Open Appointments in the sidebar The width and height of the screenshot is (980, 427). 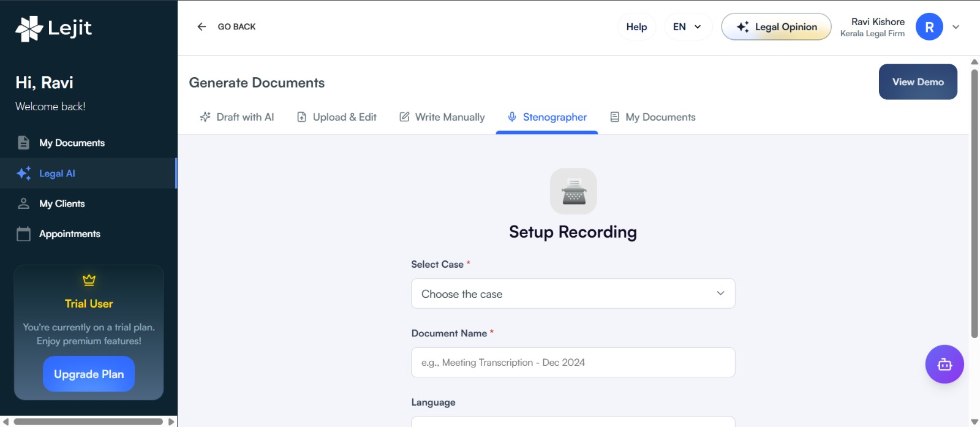pos(69,234)
